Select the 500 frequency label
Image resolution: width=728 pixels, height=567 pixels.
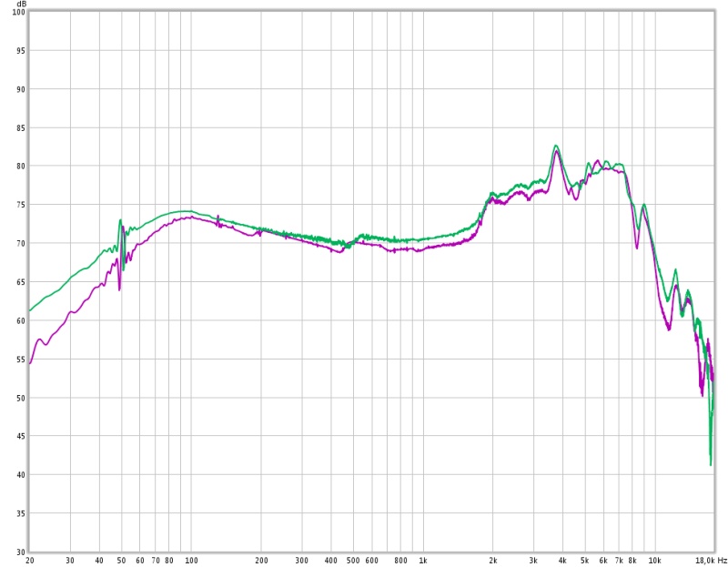(353, 561)
